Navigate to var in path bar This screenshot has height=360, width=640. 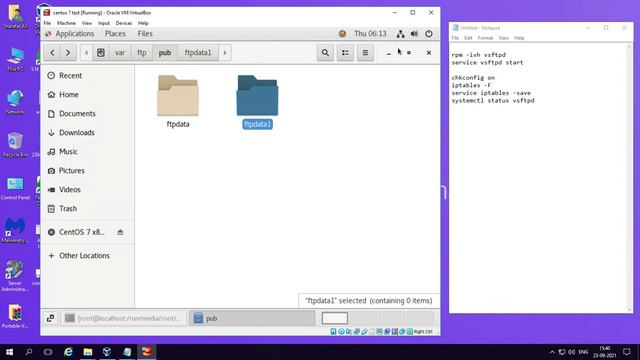coord(120,53)
